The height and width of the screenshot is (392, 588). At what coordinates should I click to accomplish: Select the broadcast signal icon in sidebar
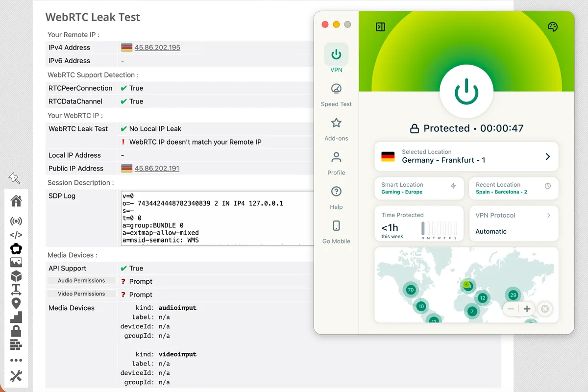[16, 221]
